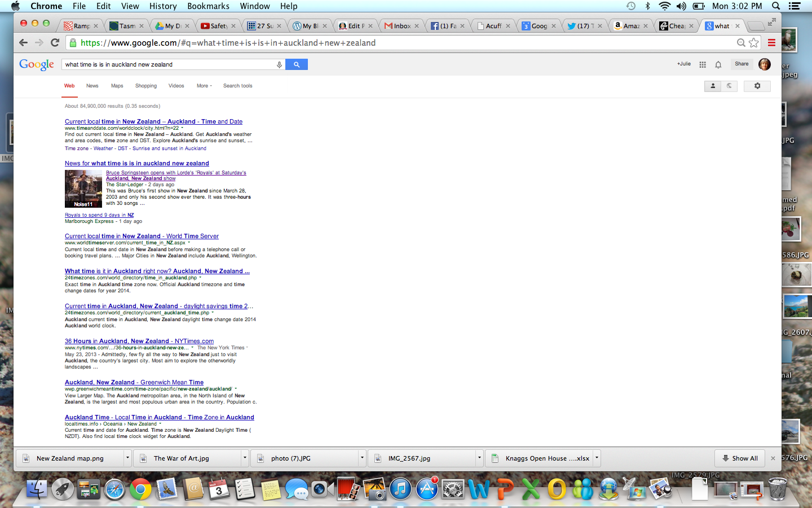Screen dimensions: 812x508
Task: Click the blue magnifier search button
Action: click(x=297, y=64)
